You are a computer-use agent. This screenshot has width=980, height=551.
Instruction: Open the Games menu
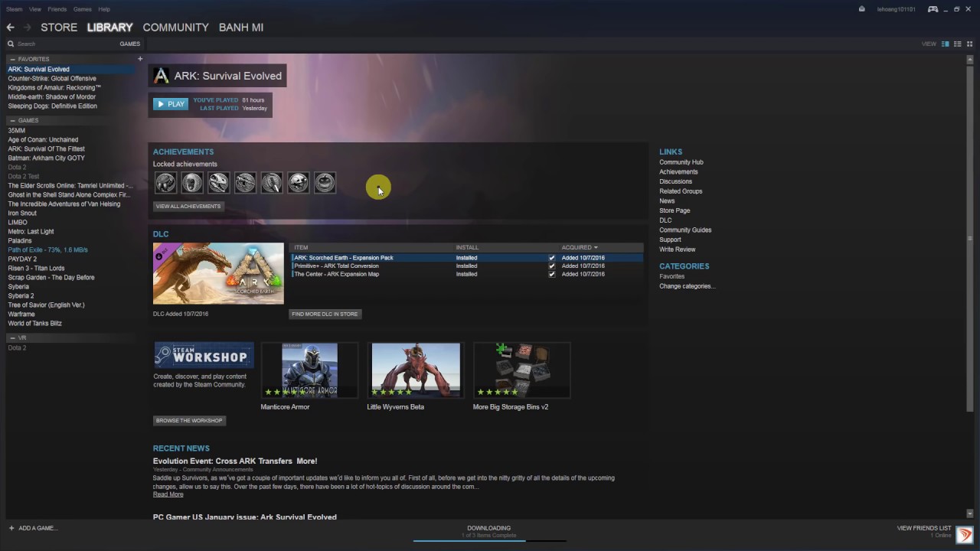pos(83,9)
